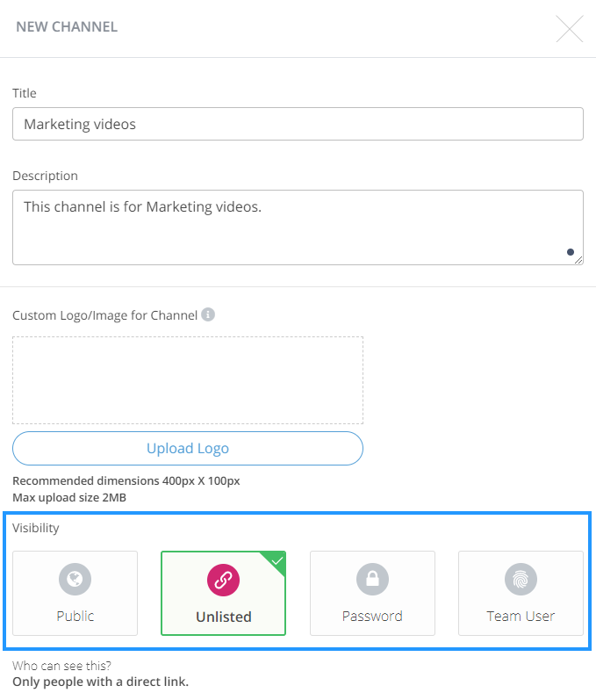Choose the Unlisted visibility option
This screenshot has height=700, width=596.
(223, 594)
